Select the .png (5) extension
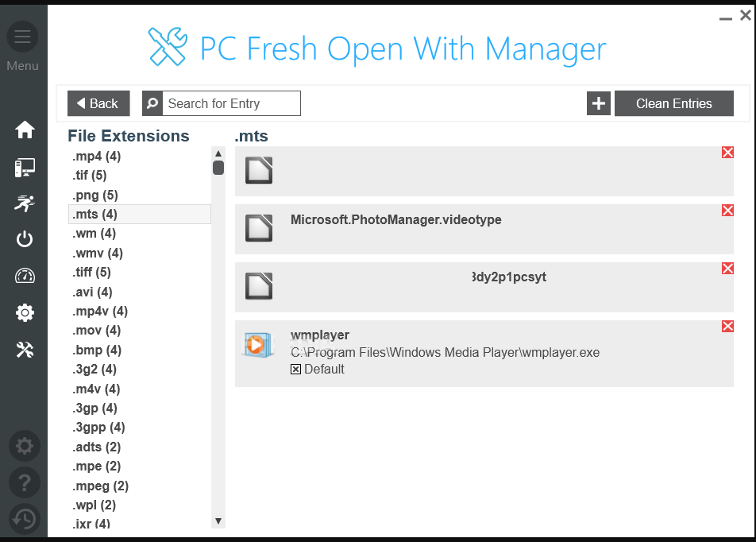This screenshot has width=756, height=542. [x=95, y=195]
